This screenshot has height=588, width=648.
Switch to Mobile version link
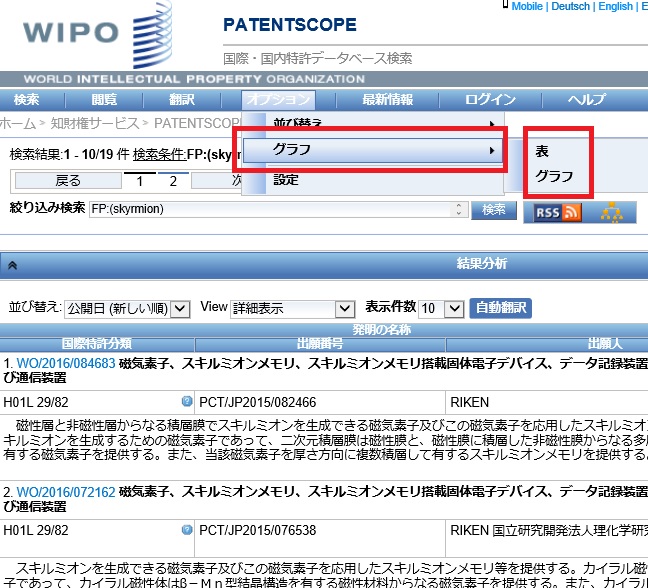point(527,6)
